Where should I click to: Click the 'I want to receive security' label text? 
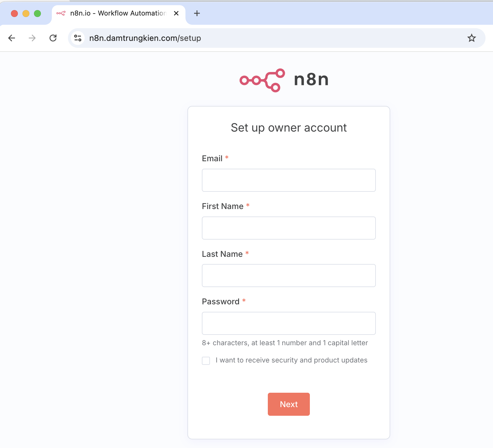[291, 360]
